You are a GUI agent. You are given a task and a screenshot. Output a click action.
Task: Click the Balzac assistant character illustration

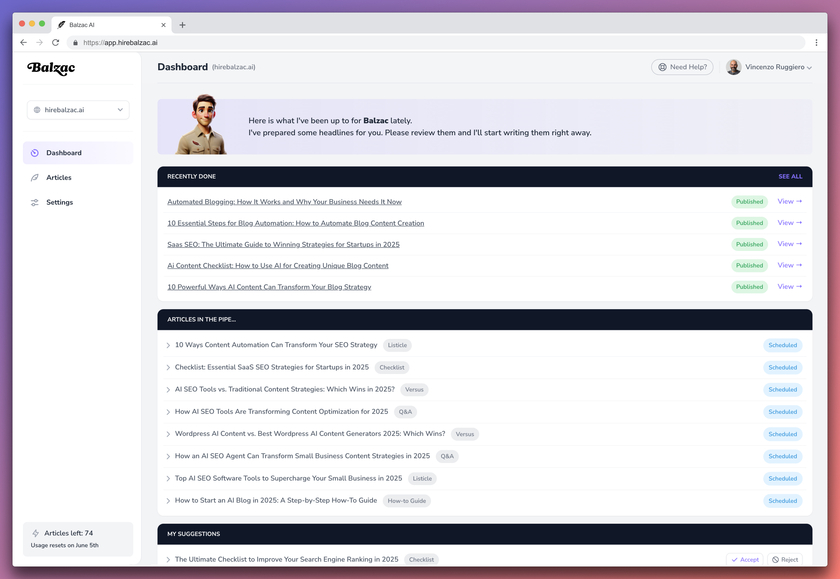point(202,124)
